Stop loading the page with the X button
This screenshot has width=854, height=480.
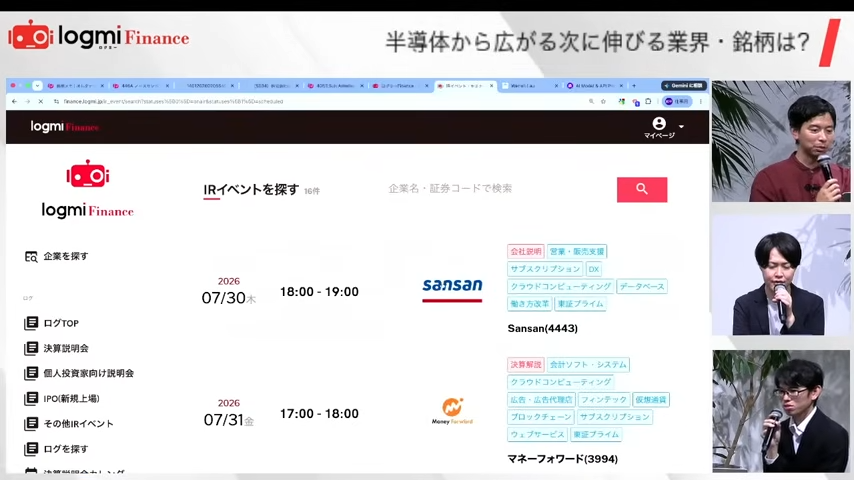[41, 101]
